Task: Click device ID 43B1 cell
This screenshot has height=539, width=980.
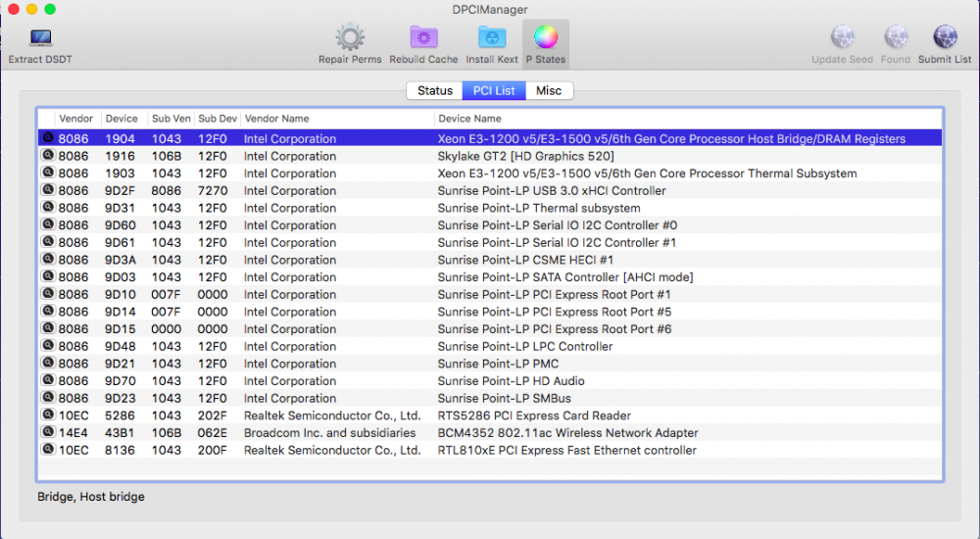Action: tap(120, 433)
